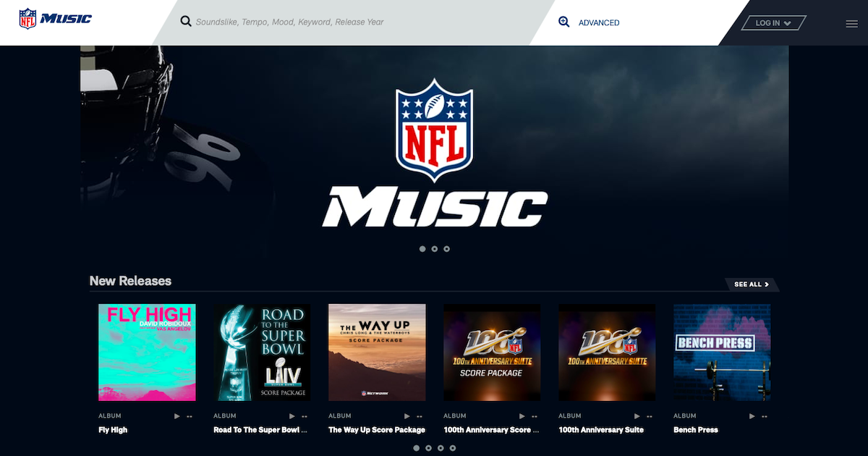The height and width of the screenshot is (456, 868).
Task: Click the search magnifier icon
Action: 186,22
